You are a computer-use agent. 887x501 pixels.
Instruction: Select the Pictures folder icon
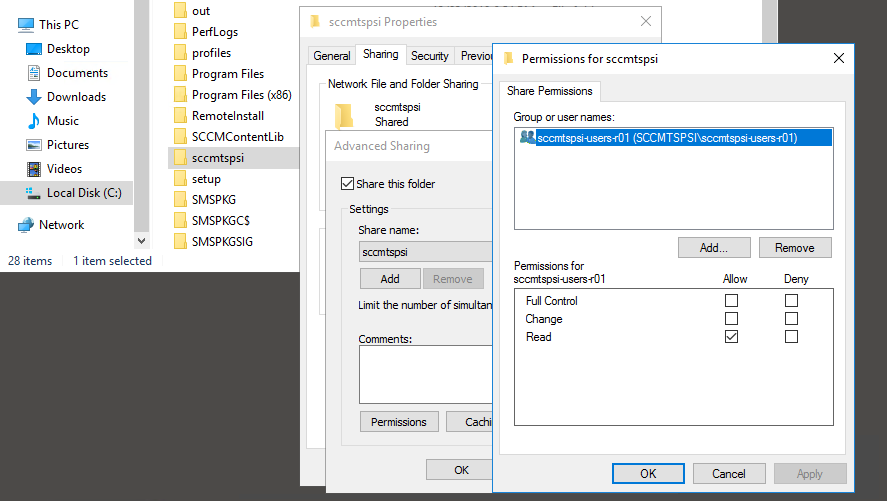tap(33, 145)
